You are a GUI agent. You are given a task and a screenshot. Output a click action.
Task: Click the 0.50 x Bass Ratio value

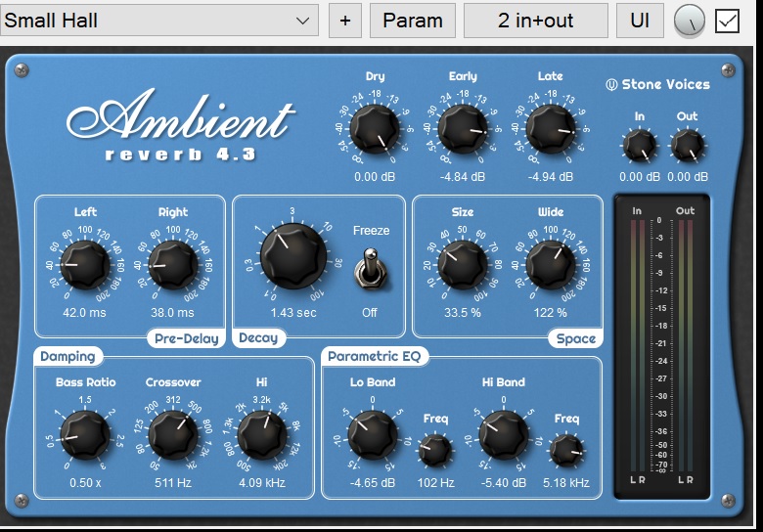[85, 483]
